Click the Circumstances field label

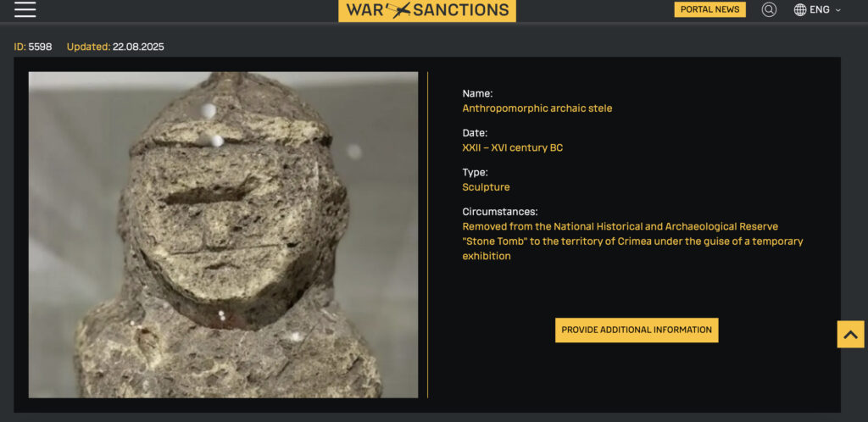500,211
